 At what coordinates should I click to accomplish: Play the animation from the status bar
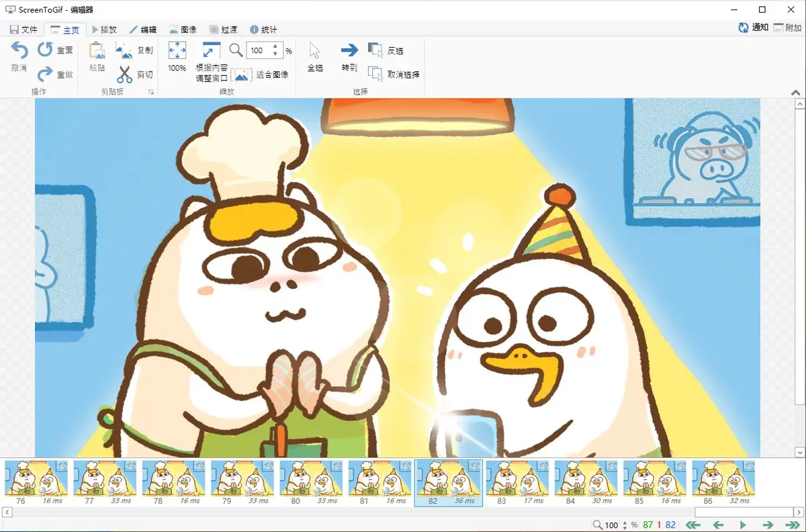pos(743,525)
